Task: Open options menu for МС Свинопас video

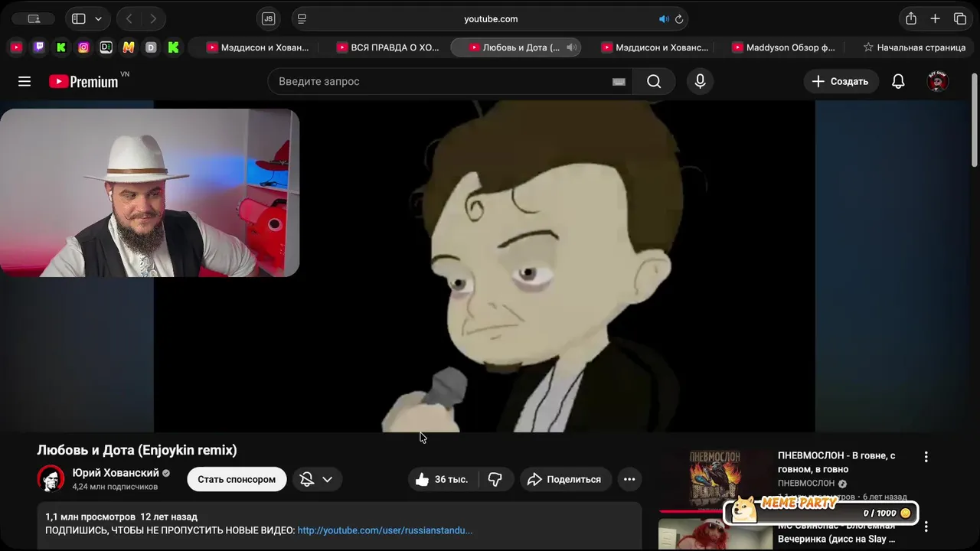Action: coord(926,527)
